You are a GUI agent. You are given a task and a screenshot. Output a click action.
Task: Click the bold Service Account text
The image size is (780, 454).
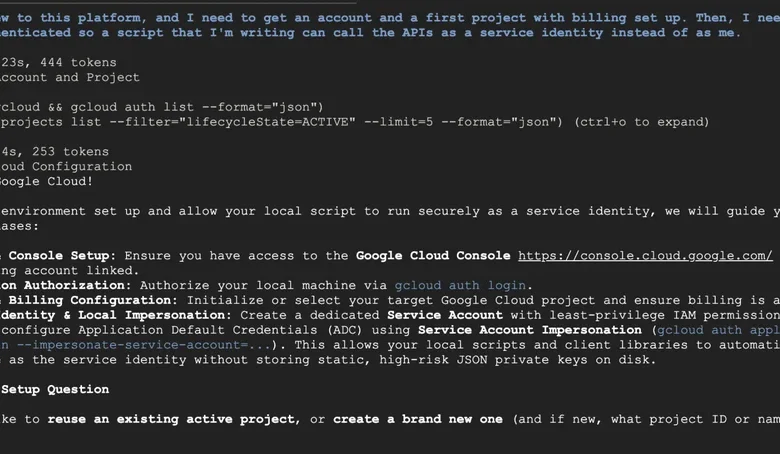pyautogui.click(x=445, y=315)
